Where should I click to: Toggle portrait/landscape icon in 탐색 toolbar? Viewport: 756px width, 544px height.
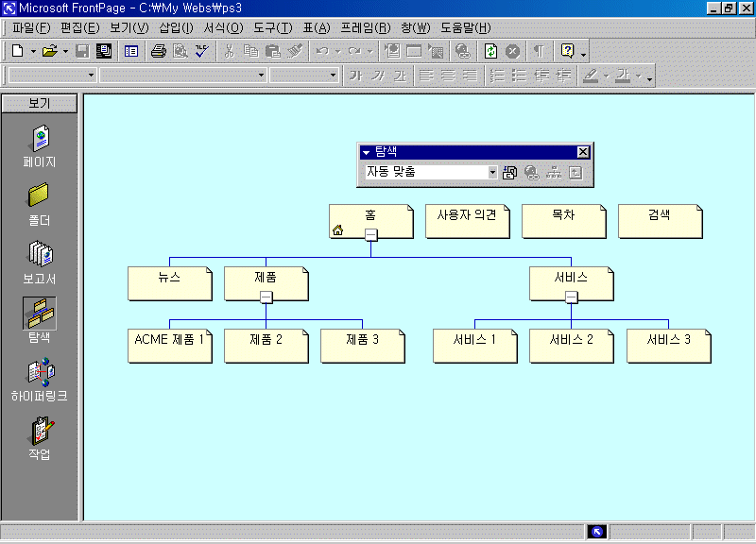pos(509,173)
